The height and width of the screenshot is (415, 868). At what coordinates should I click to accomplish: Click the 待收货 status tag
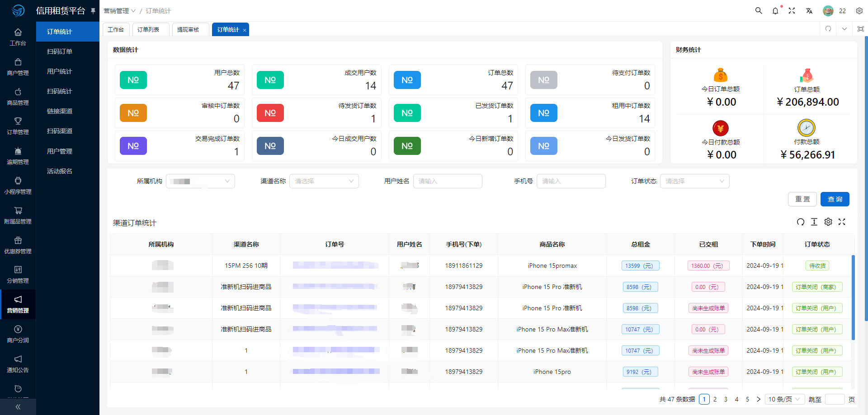coord(817,266)
